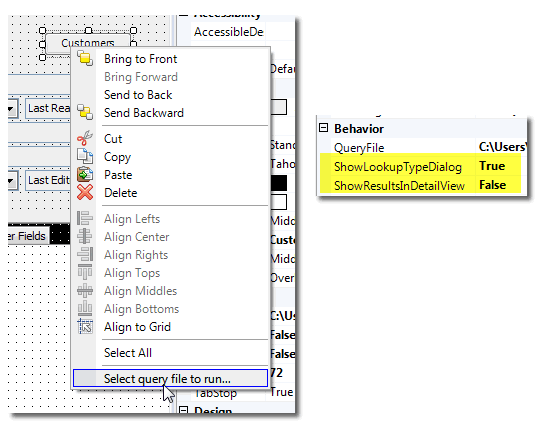
Task: Click the scissors Cut icon
Action: coord(85,138)
